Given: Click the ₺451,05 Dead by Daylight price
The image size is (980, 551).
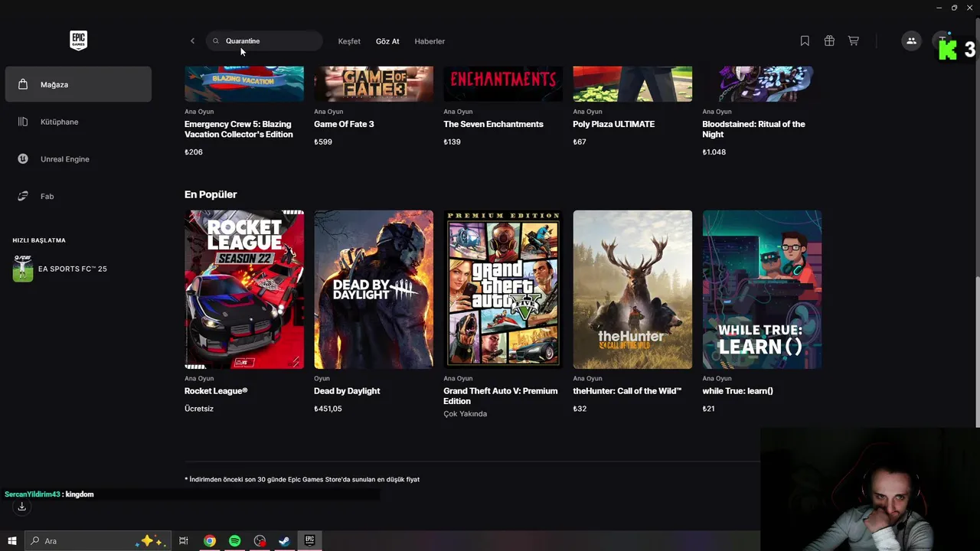Looking at the screenshot, I should pyautogui.click(x=328, y=409).
